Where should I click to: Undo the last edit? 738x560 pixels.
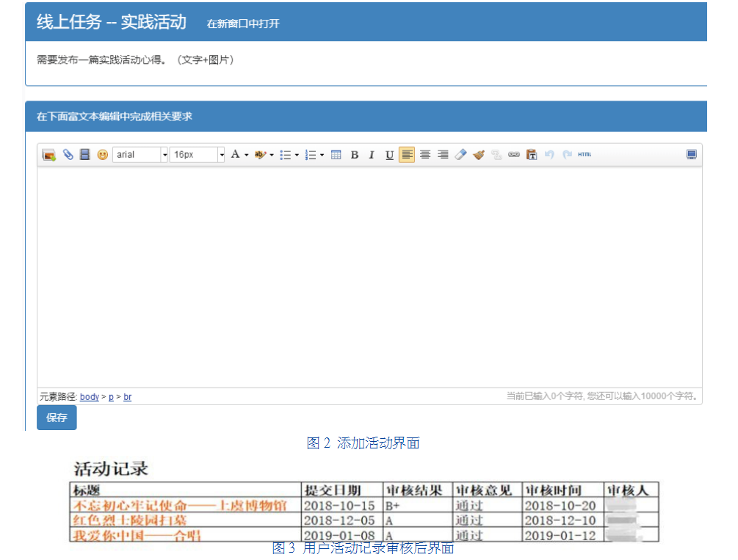click(549, 154)
